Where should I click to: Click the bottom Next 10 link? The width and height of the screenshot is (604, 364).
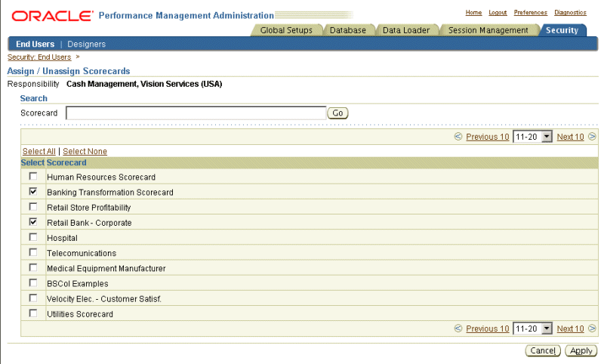point(570,329)
